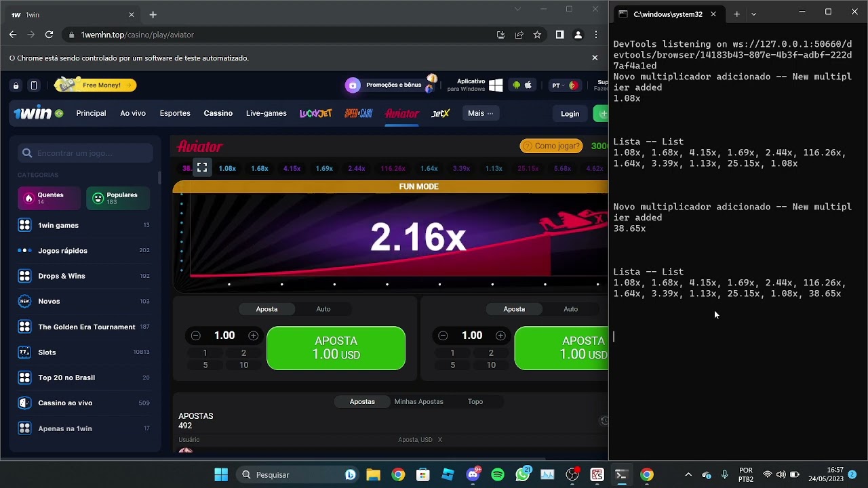Screen dimensions: 868x488
Task: Open the 1win games category
Action: tap(84, 225)
